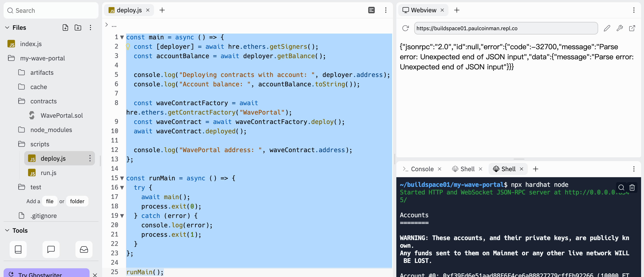Click the pencil edit icon beside URL bar
The width and height of the screenshot is (644, 277).
coord(607,28)
